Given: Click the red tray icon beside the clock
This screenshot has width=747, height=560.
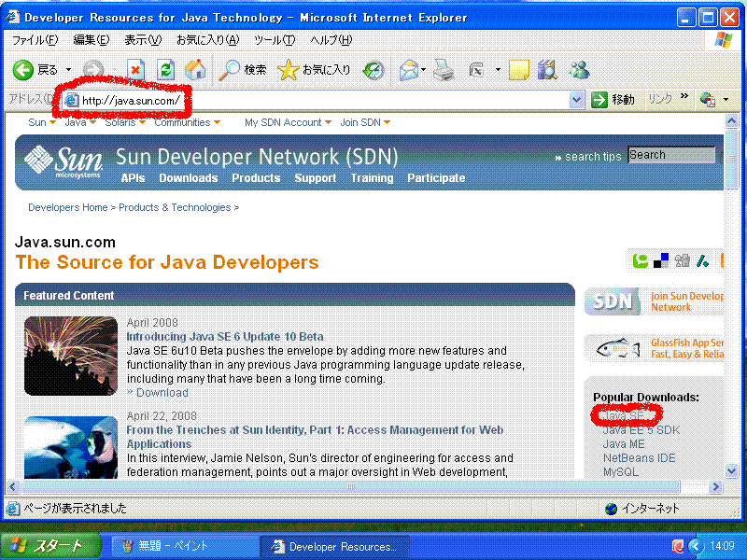Looking at the screenshot, I should click(677, 546).
